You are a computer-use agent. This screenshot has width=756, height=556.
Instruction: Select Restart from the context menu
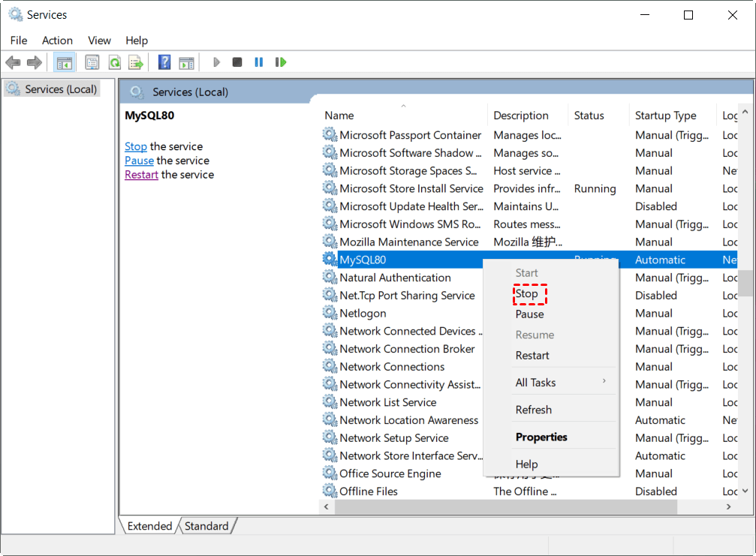pyautogui.click(x=532, y=356)
